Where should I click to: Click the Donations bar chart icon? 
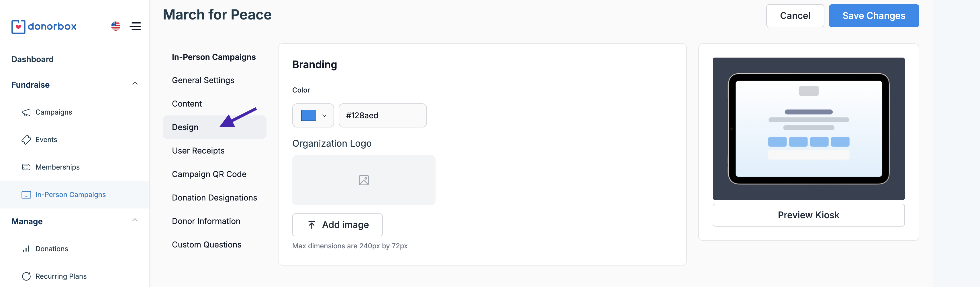pyautogui.click(x=26, y=249)
